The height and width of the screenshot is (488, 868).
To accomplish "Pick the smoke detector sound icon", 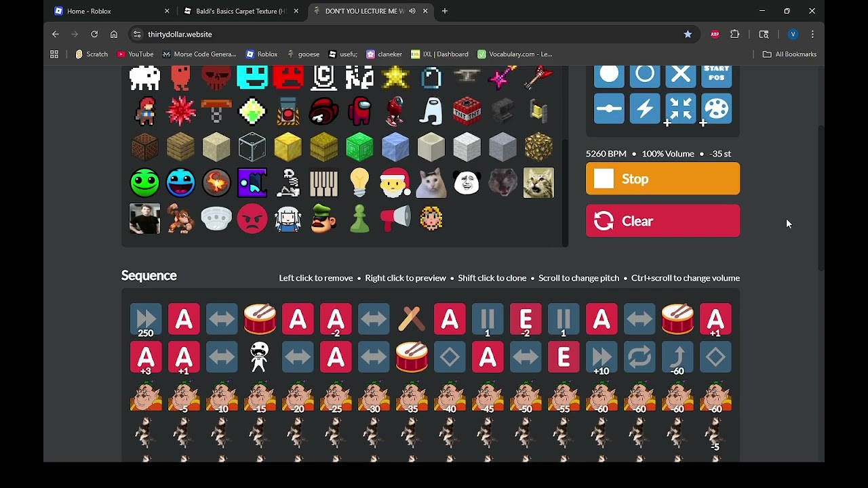I will pos(216,218).
